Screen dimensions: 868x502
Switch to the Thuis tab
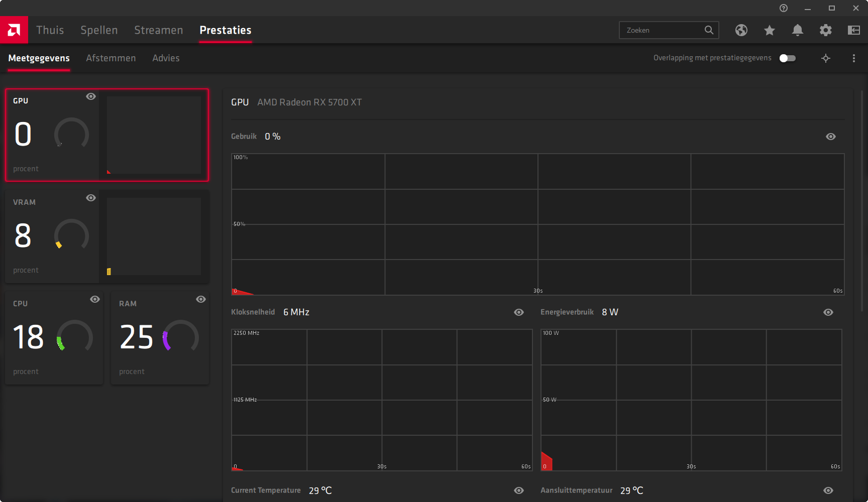(x=50, y=30)
